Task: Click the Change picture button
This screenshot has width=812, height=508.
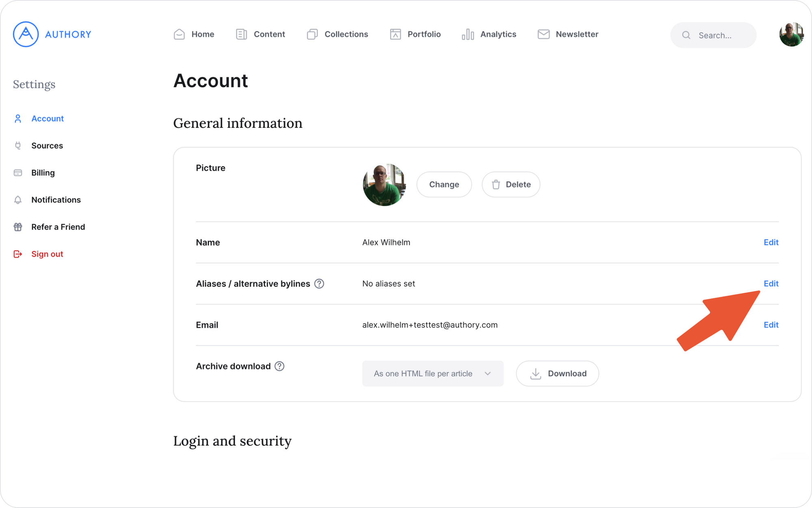Action: 444,185
